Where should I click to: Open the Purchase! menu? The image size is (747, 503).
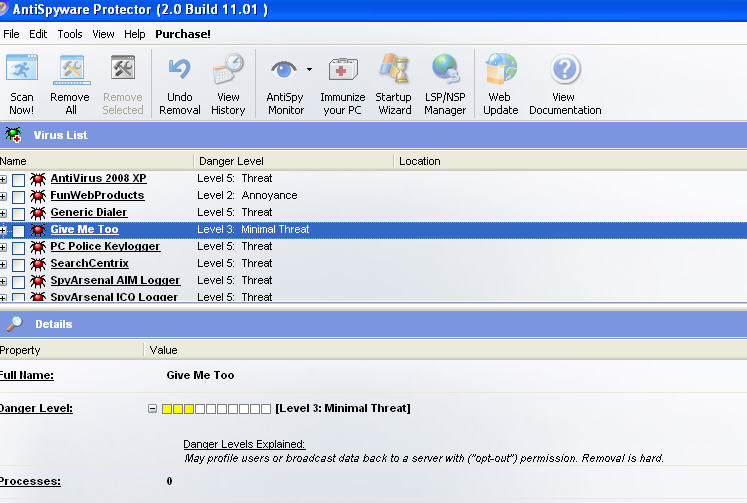click(183, 34)
